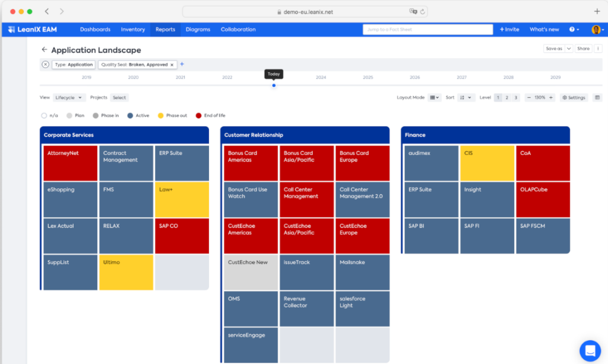This screenshot has height=364, width=608.
Task: Toggle the Phase out legend item
Action: 172,116
